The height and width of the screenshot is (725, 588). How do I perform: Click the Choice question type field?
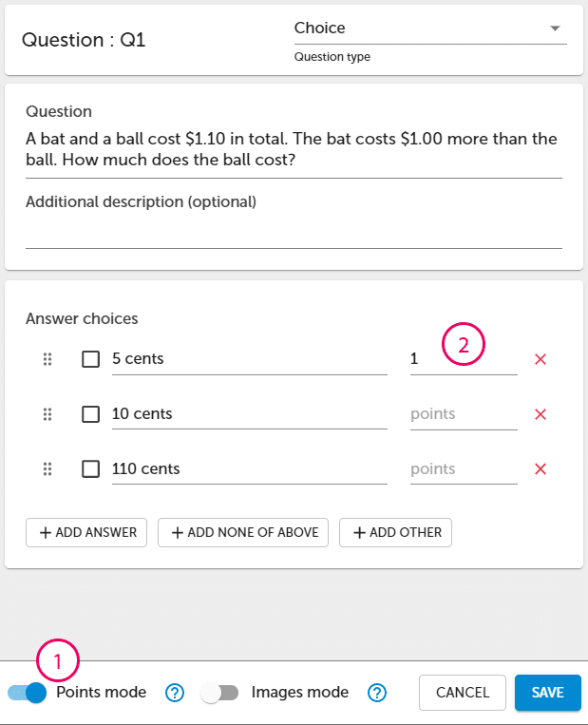pos(430,29)
